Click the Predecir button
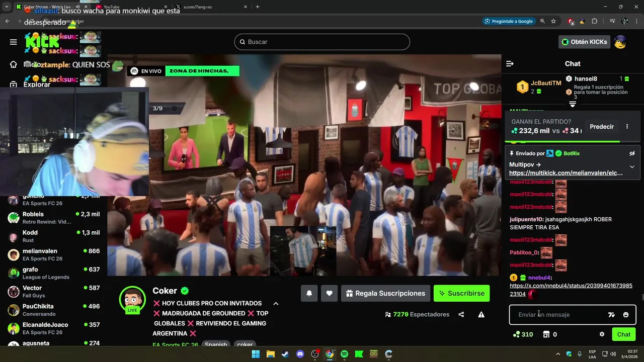The width and height of the screenshot is (644, 362). (x=602, y=127)
